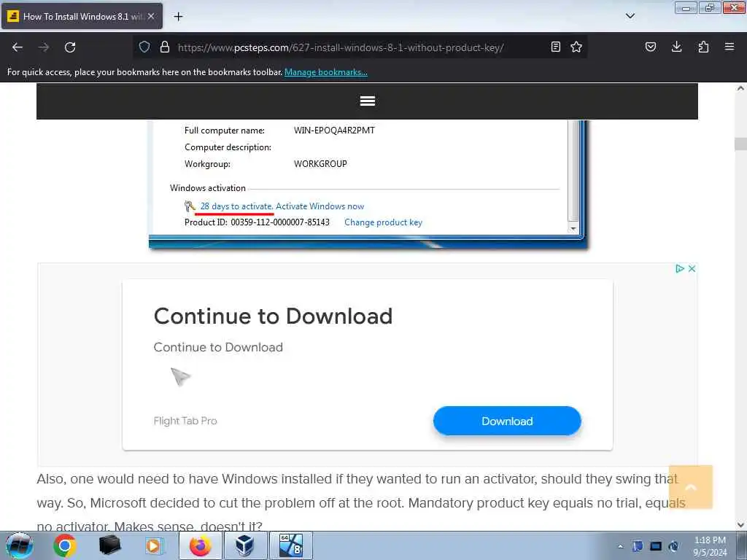The height and width of the screenshot is (560, 747).
Task: Open the site hamburger menu
Action: 368,101
